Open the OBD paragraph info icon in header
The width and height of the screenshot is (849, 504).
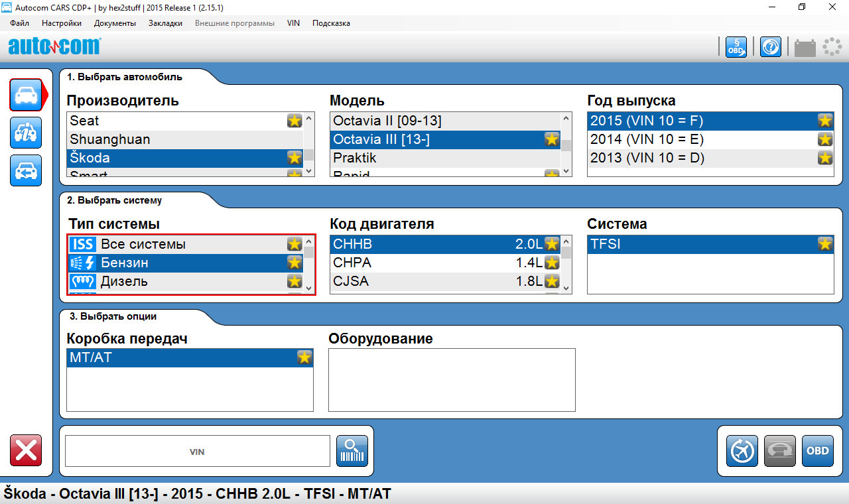pyautogui.click(x=736, y=47)
